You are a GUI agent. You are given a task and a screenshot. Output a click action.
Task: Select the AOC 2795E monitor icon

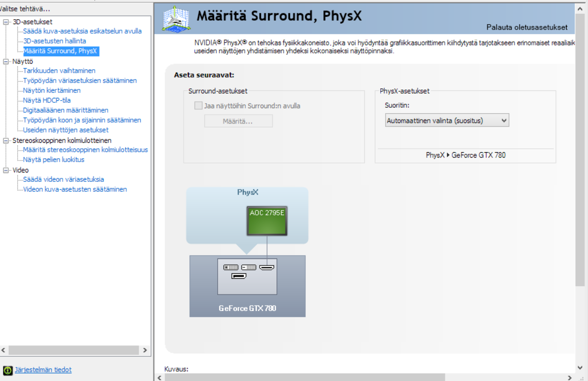point(267,221)
